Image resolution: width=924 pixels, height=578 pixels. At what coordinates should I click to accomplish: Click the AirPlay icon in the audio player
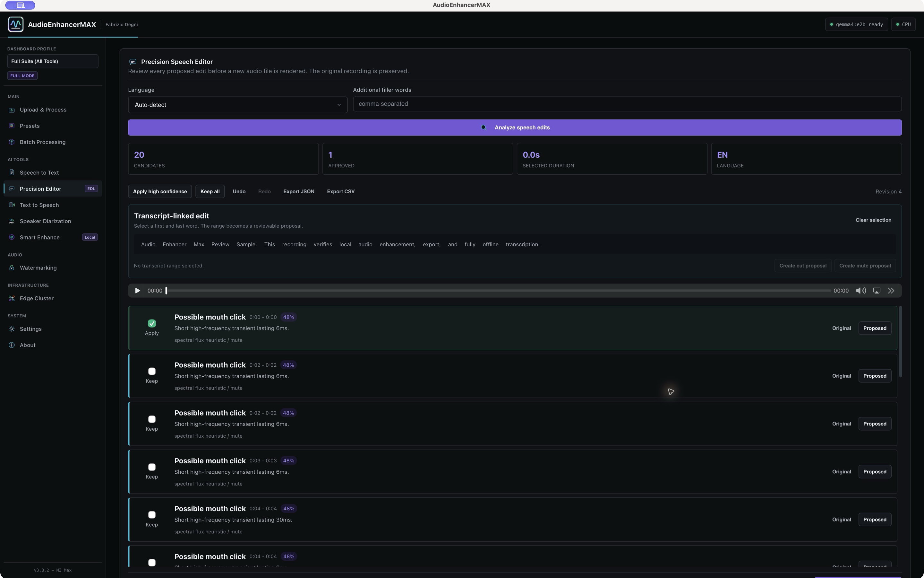click(877, 291)
